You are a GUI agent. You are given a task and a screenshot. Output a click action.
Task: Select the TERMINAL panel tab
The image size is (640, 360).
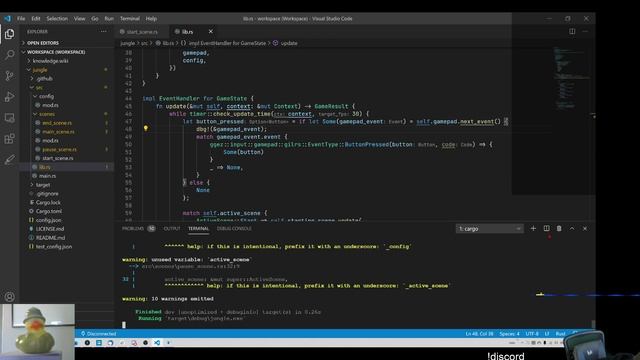(x=198, y=229)
